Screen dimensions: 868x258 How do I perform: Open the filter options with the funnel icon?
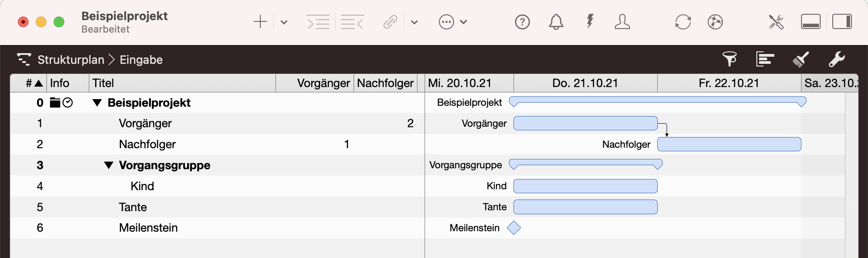click(729, 58)
